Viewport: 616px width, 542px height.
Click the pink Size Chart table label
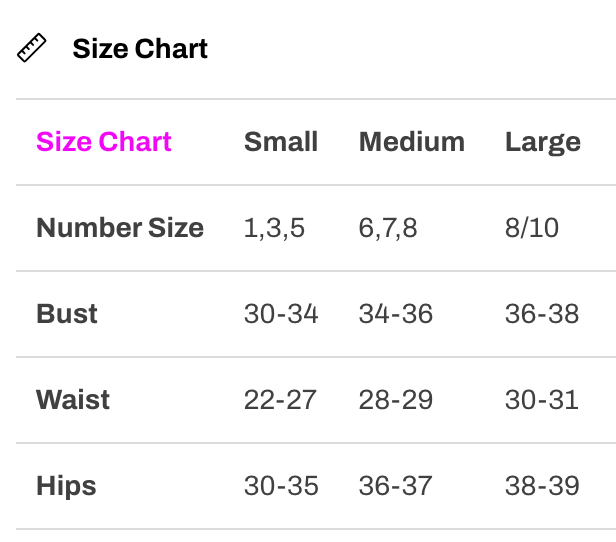pyautogui.click(x=104, y=142)
